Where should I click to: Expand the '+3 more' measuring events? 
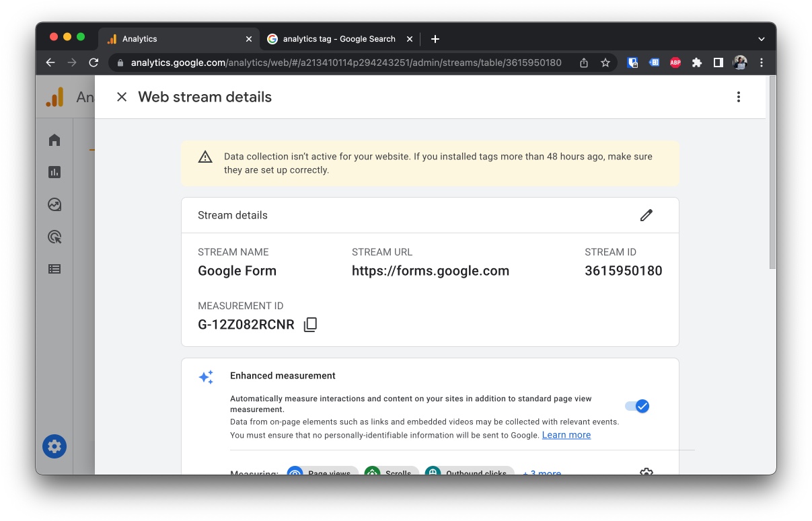click(541, 473)
